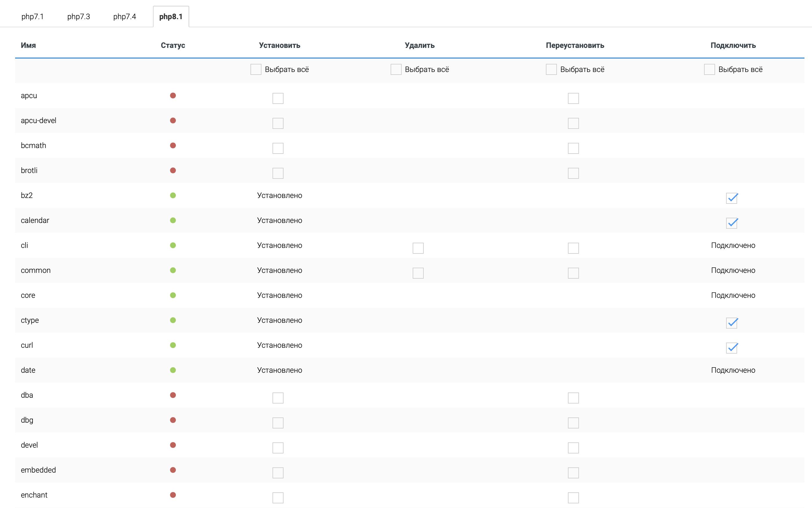The width and height of the screenshot is (812, 508).
Task: Check 'Выбрать всё' under Установить column
Action: pos(256,70)
